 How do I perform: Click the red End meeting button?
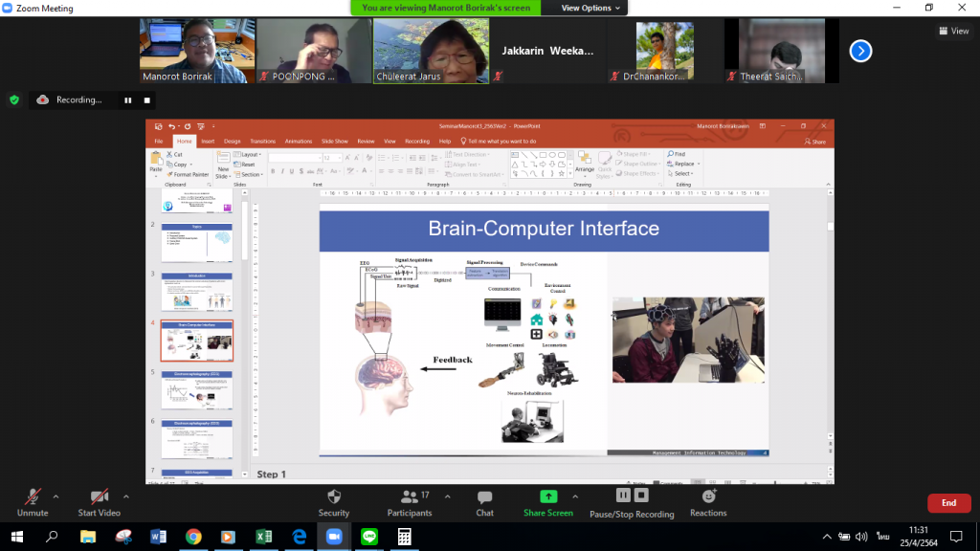948,503
